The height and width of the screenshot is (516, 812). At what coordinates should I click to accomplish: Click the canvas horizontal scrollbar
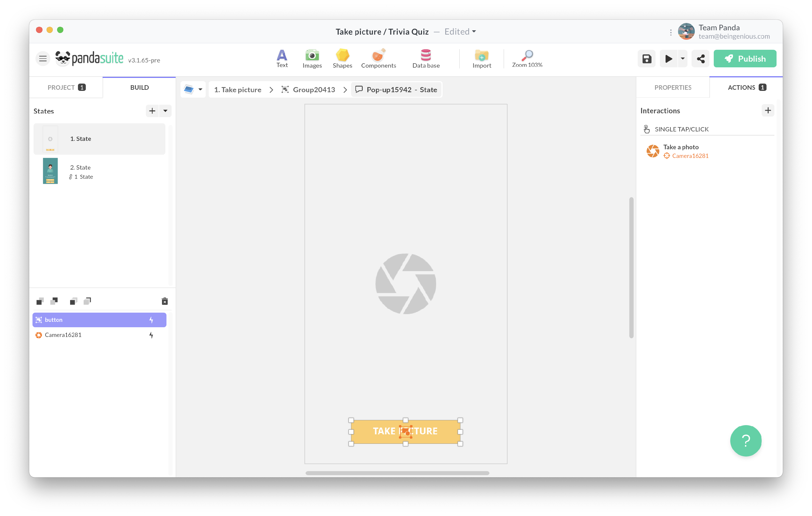397,473
